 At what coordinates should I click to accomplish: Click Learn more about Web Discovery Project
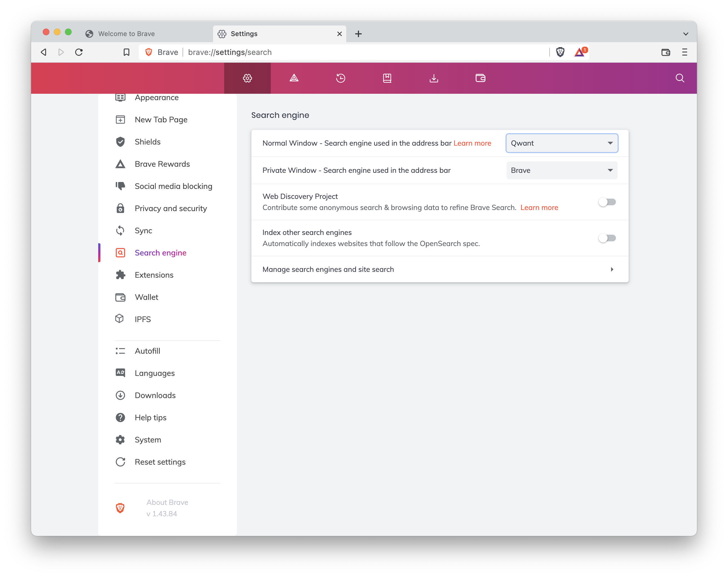[x=539, y=207]
